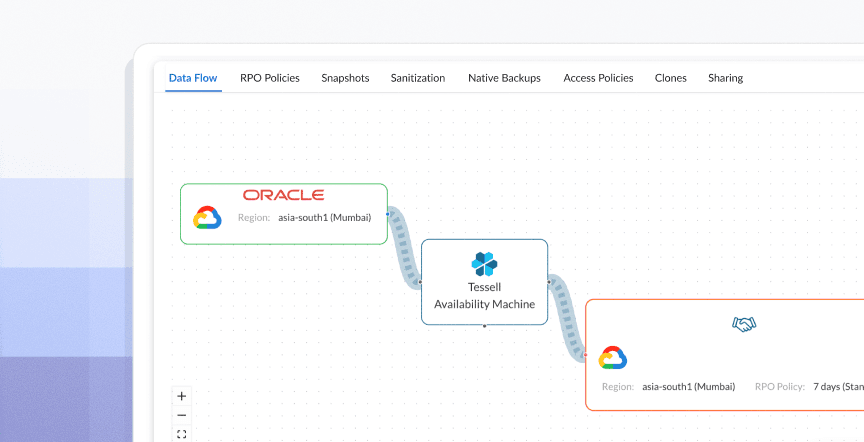864x442 pixels.
Task: Click the Oracle node's blue connector handle
Action: click(x=388, y=214)
